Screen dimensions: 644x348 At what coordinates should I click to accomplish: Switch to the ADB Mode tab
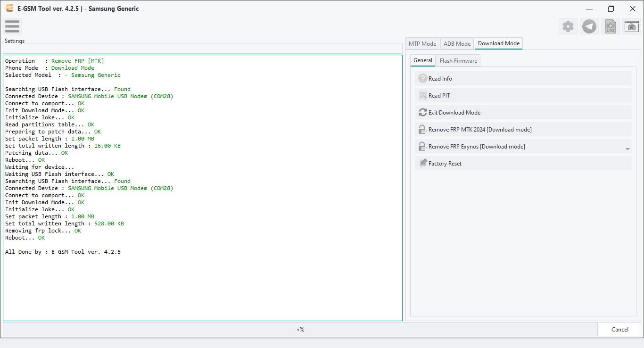coord(457,43)
